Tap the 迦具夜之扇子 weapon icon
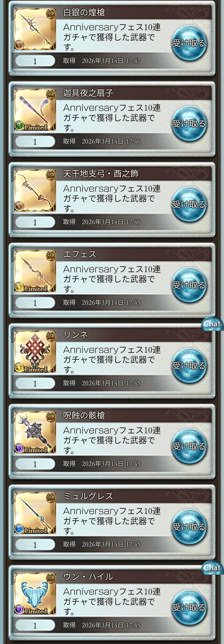The image size is (224, 644). pos(35,109)
